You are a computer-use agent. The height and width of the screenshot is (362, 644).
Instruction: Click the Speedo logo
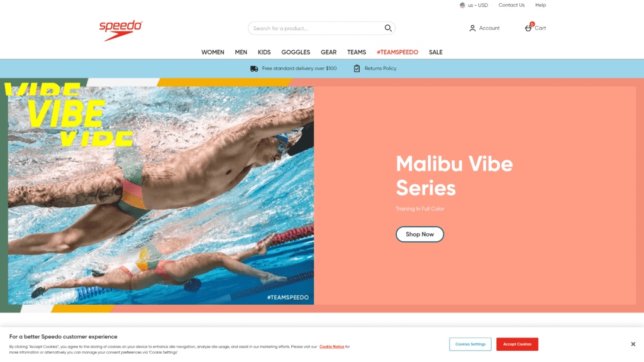tap(121, 30)
